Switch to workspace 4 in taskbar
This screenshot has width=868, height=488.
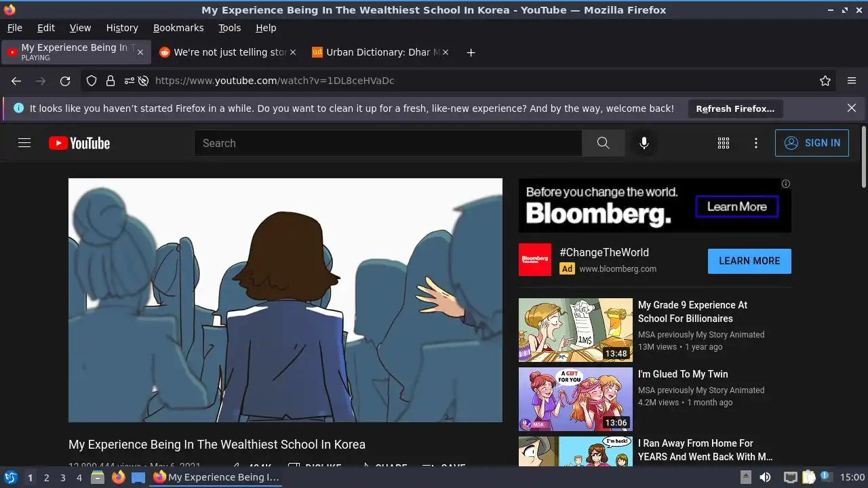[x=79, y=478]
